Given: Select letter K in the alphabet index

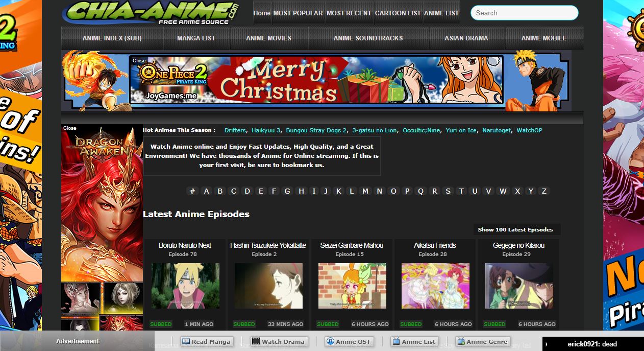Looking at the screenshot, I should pyautogui.click(x=338, y=191).
